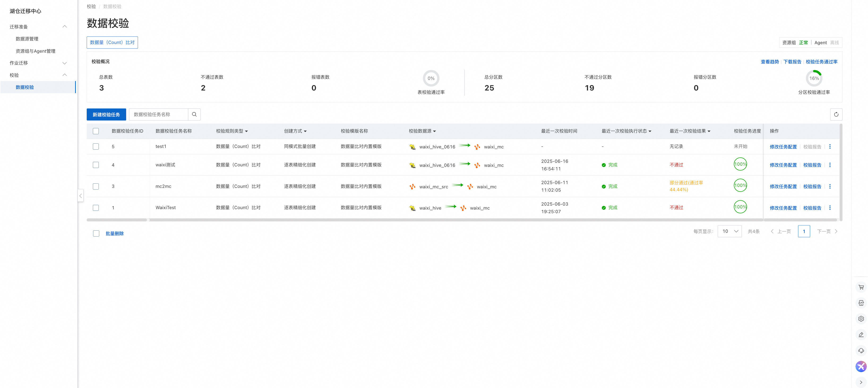The image size is (868, 388).
Task: Focus the 数据校验任务名称 search field
Action: tap(158, 114)
